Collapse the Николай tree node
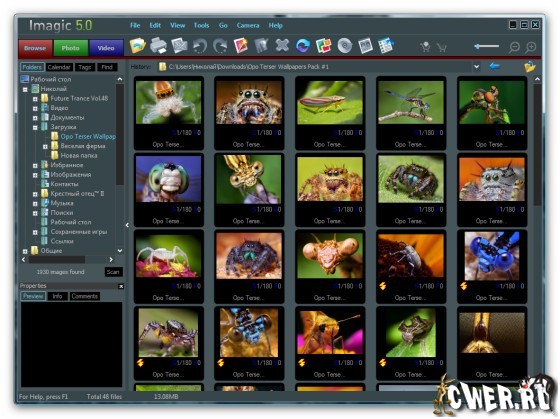560x419 pixels. click(25, 89)
